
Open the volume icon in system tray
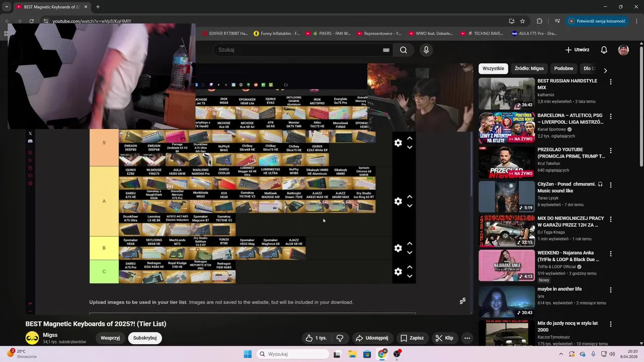[612, 354]
